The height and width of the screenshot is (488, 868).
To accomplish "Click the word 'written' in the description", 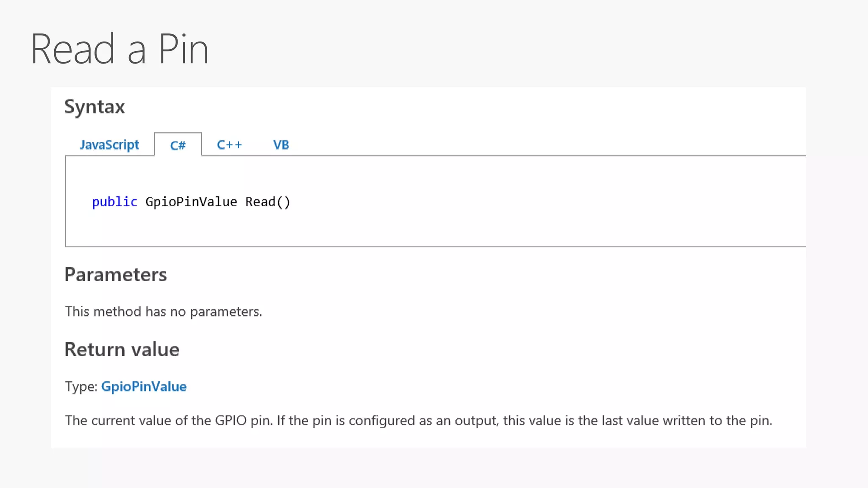I will point(684,421).
